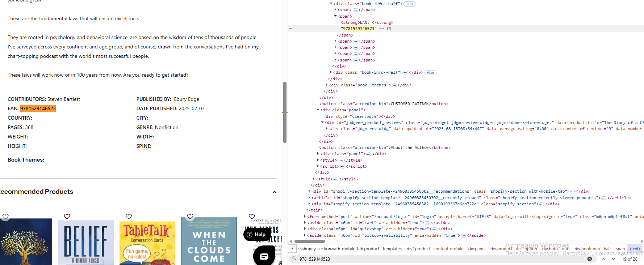Viewport: 644px width, 265px height.
Task: Favorite the BELIEF book with its heart
Action: (67, 217)
